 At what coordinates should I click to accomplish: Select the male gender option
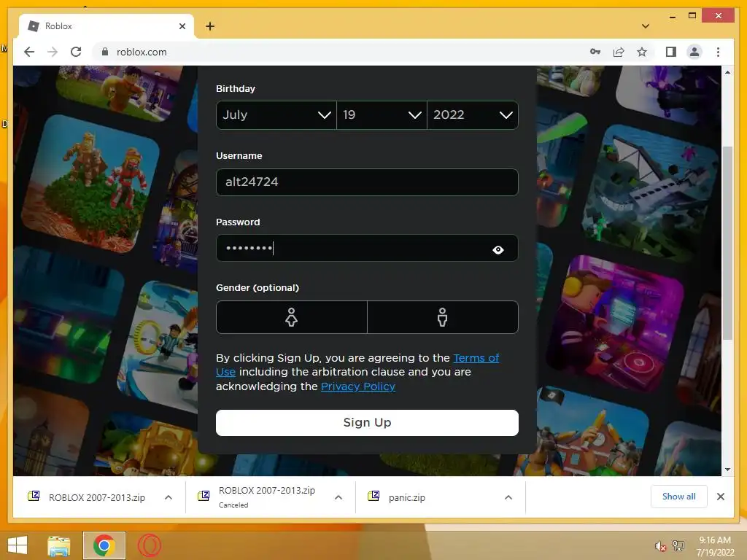(443, 317)
